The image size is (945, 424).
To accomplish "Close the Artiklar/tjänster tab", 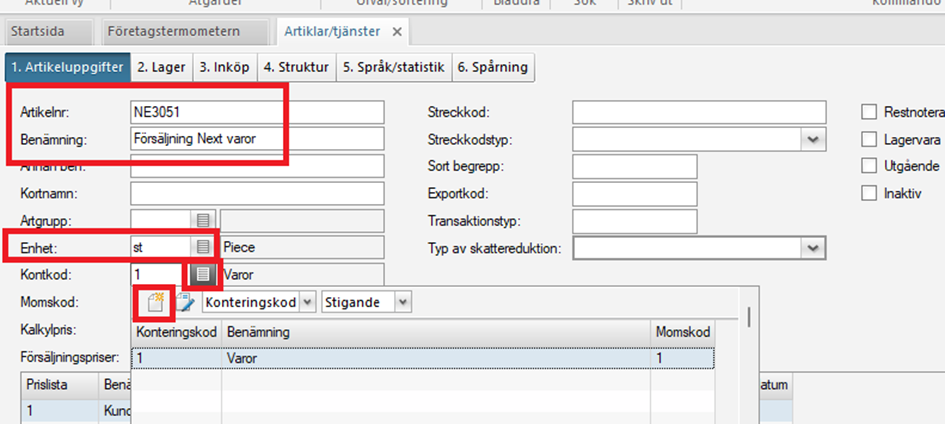I will tap(396, 32).
